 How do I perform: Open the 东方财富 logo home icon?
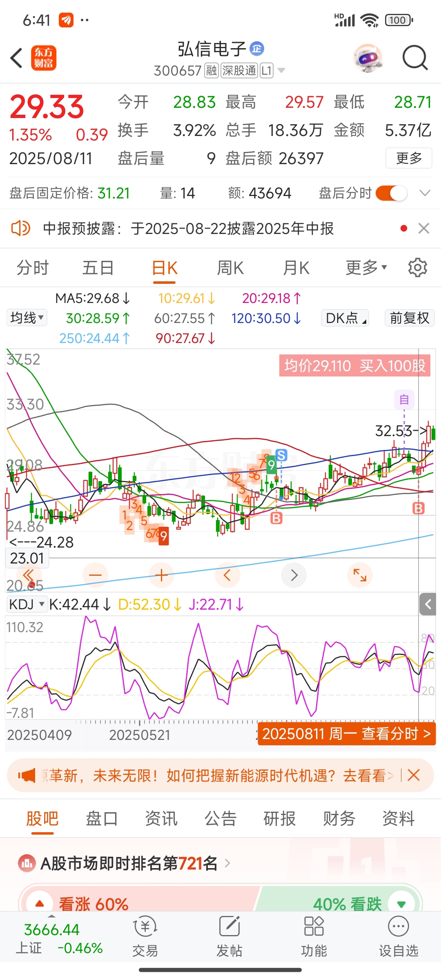pyautogui.click(x=44, y=58)
